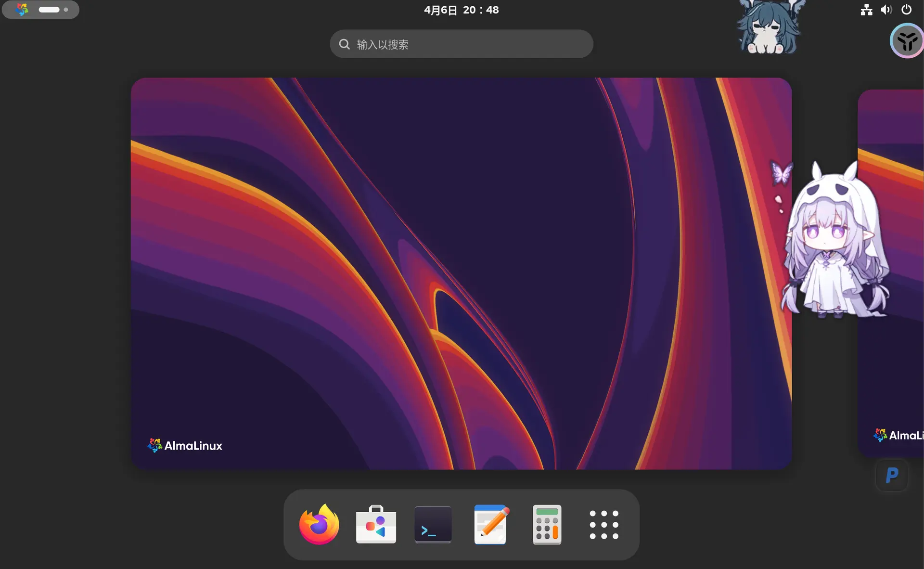Click the volume speaker icon in top bar
The image size is (924, 569).
[x=886, y=10]
